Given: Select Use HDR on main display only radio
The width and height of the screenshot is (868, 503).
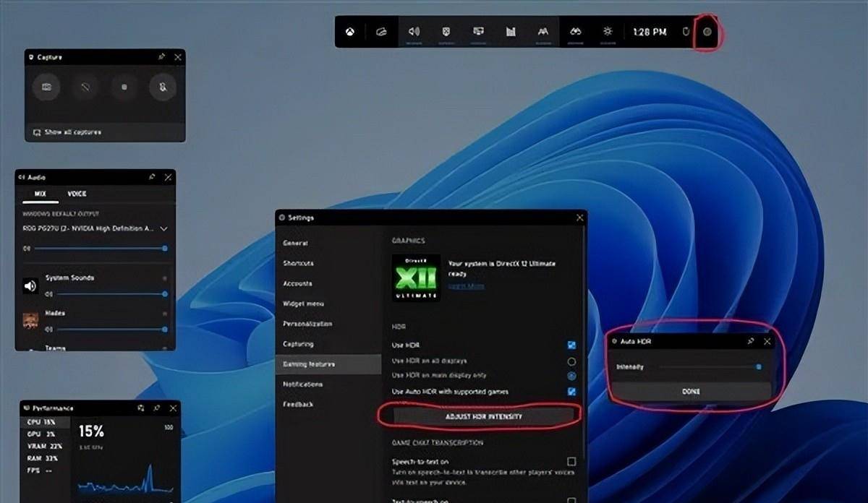Looking at the screenshot, I should (x=571, y=376).
